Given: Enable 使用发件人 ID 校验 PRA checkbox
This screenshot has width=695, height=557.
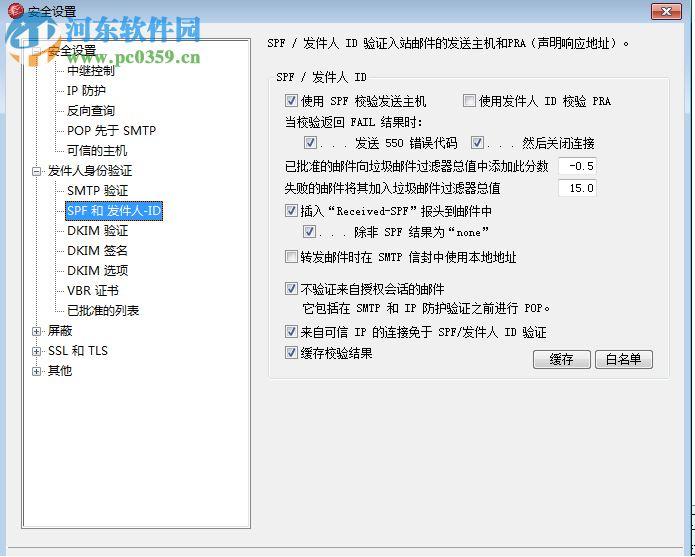Looking at the screenshot, I should coord(469,101).
